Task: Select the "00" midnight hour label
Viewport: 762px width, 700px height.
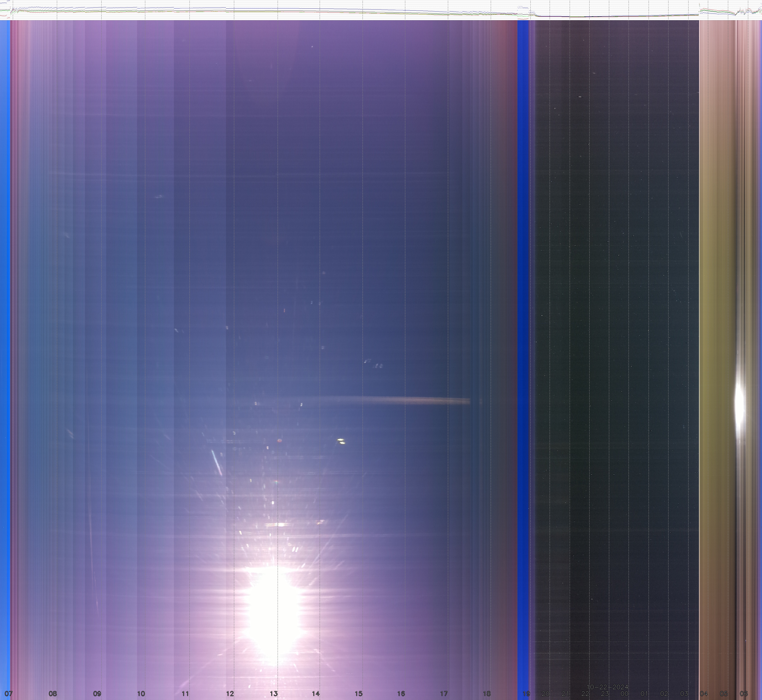Action: click(624, 694)
